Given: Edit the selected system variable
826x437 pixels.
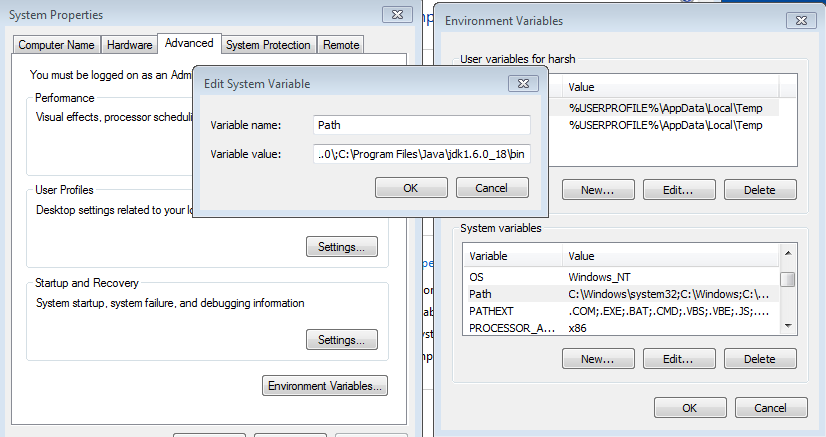Looking at the screenshot, I should pos(679,359).
